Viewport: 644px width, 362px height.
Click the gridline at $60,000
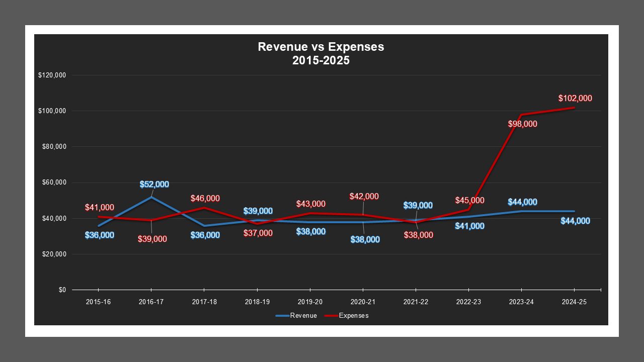click(327, 183)
